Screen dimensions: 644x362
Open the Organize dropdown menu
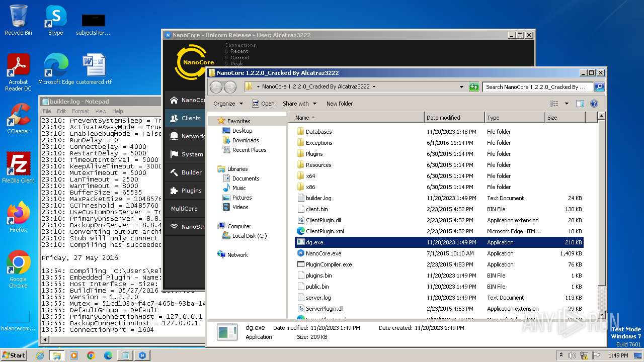[x=228, y=104]
